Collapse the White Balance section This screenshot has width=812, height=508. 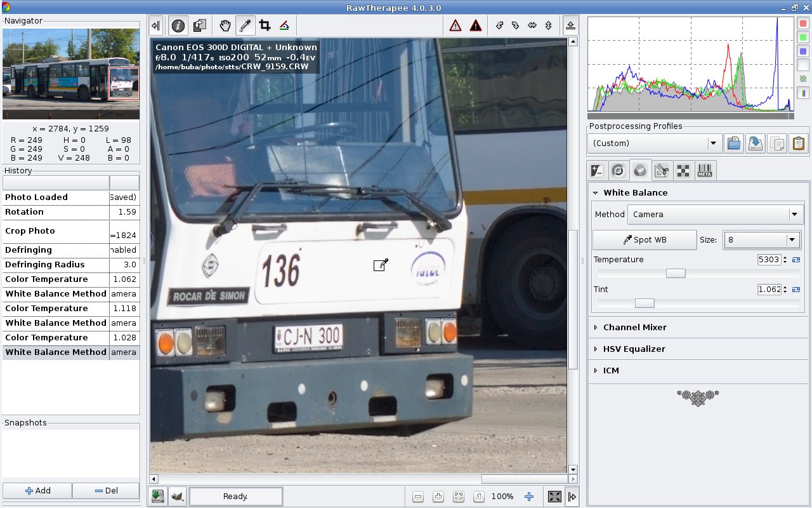(596, 192)
